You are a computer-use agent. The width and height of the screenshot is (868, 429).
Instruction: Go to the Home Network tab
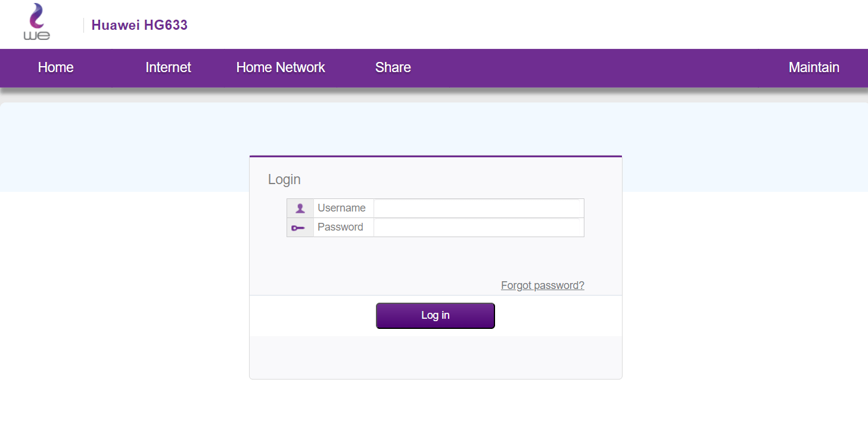[x=280, y=68]
